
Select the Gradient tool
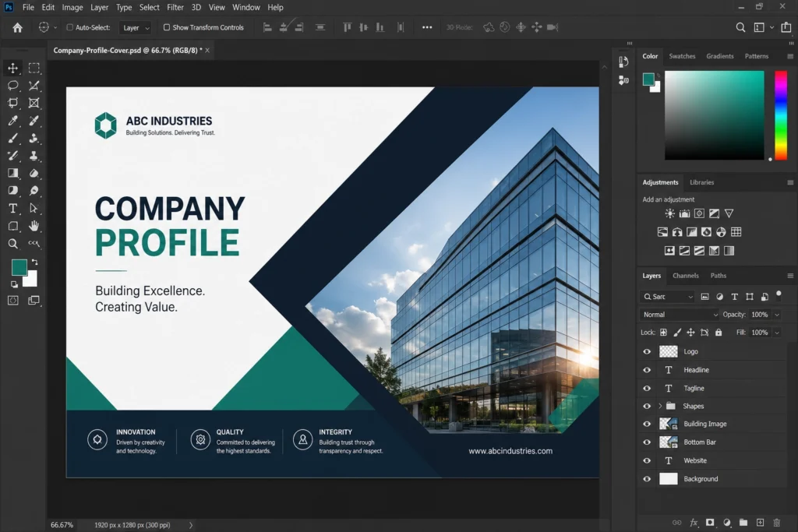12,174
